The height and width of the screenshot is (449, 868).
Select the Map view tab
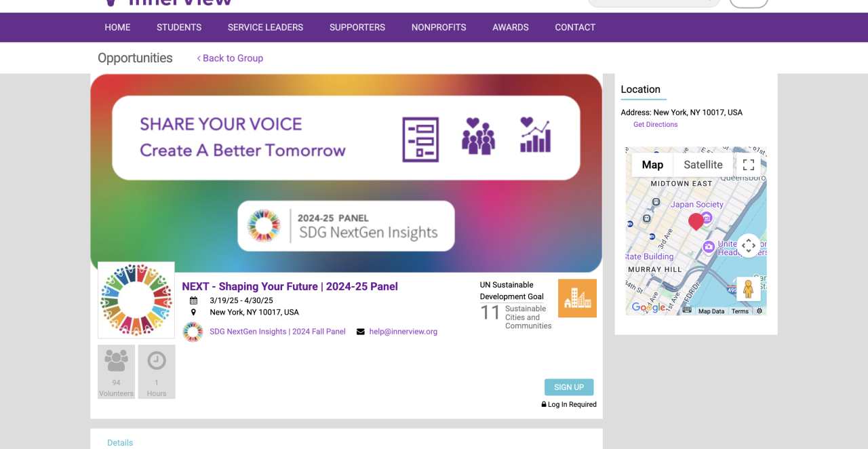pos(652,165)
